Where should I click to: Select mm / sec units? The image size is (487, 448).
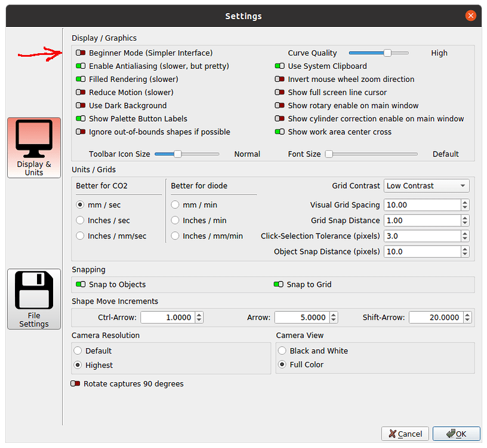click(x=80, y=204)
